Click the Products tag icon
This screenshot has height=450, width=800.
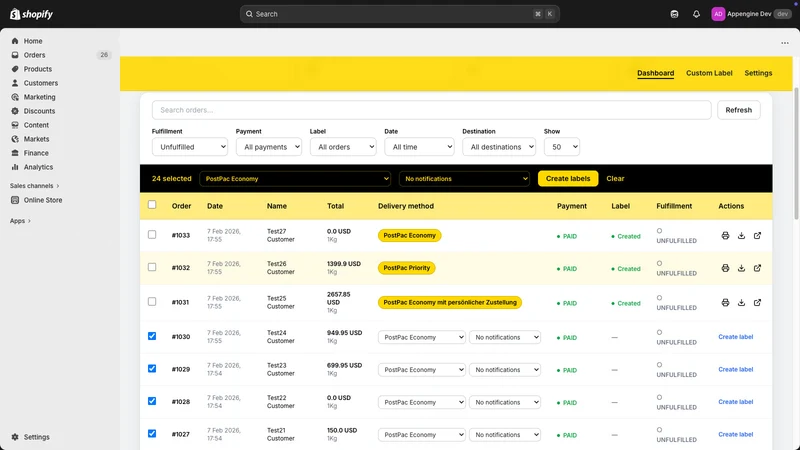[x=15, y=69]
